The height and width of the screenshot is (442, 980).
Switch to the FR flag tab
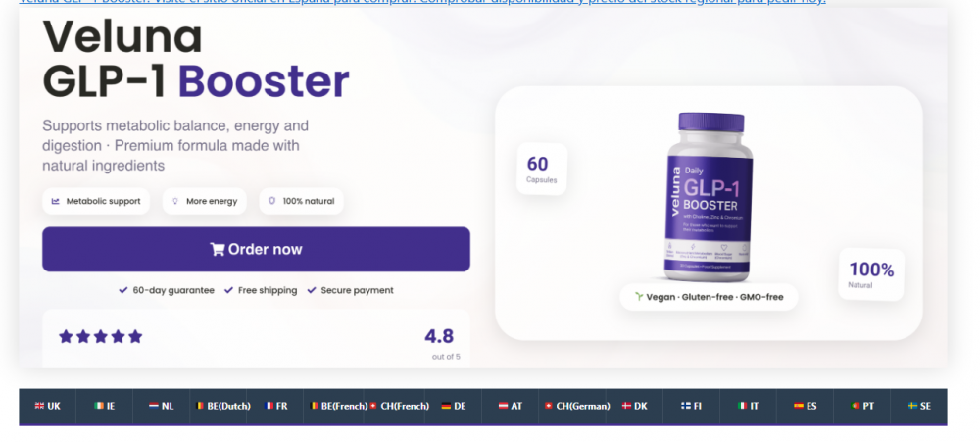coord(275,407)
